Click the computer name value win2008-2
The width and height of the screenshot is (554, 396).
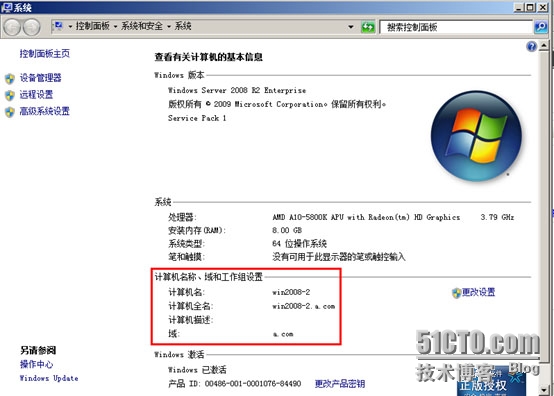point(291,292)
